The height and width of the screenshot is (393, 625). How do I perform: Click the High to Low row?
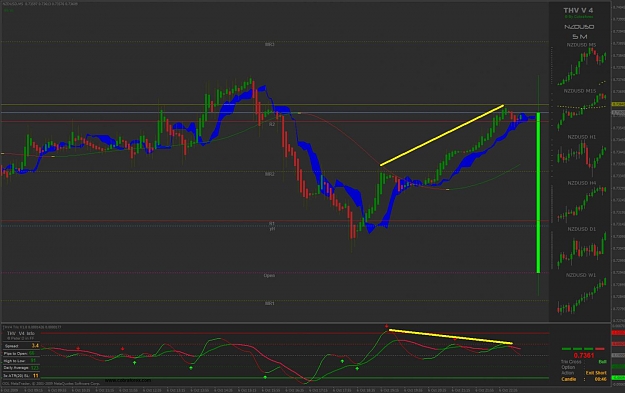[21, 361]
